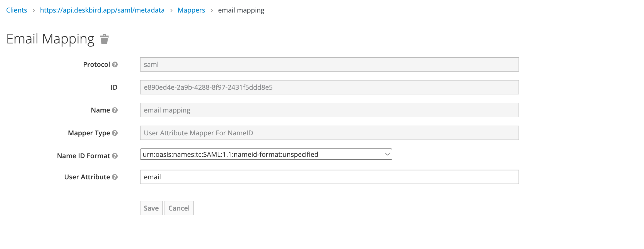
Task: Click the Name field containing 'email mapping'
Action: 329,110
